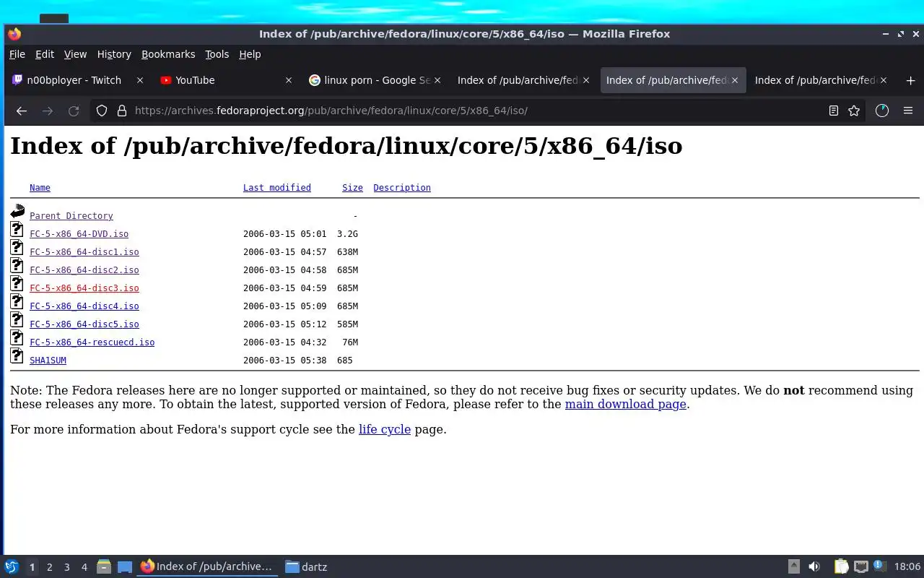This screenshot has width=924, height=578.
Task: Switch to workspace 3 in taskbar
Action: pyautogui.click(x=67, y=567)
